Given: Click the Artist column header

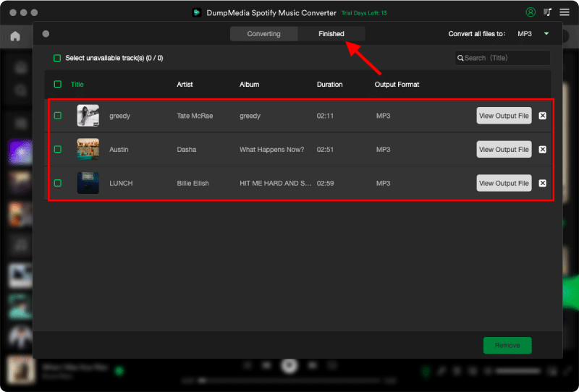Looking at the screenshot, I should point(185,84).
